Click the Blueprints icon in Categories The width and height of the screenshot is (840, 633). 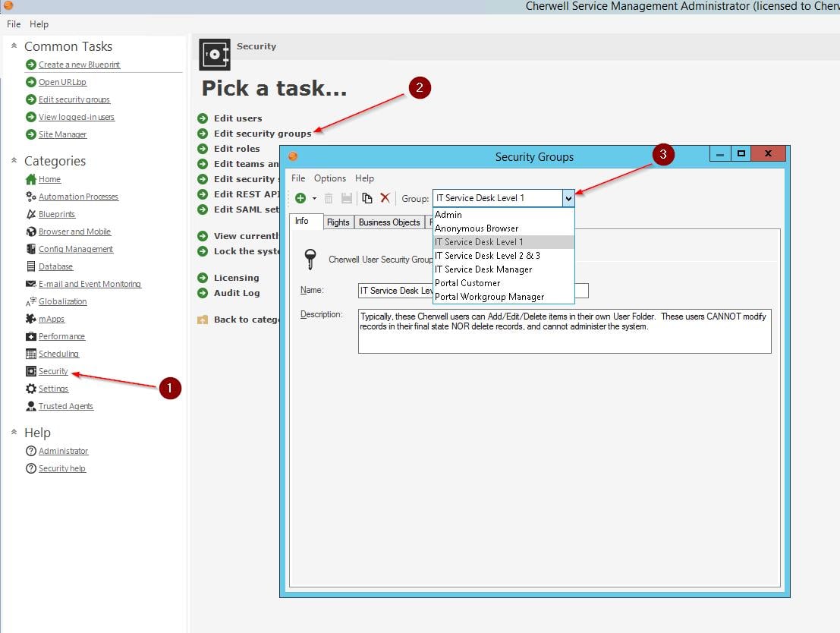[x=31, y=214]
